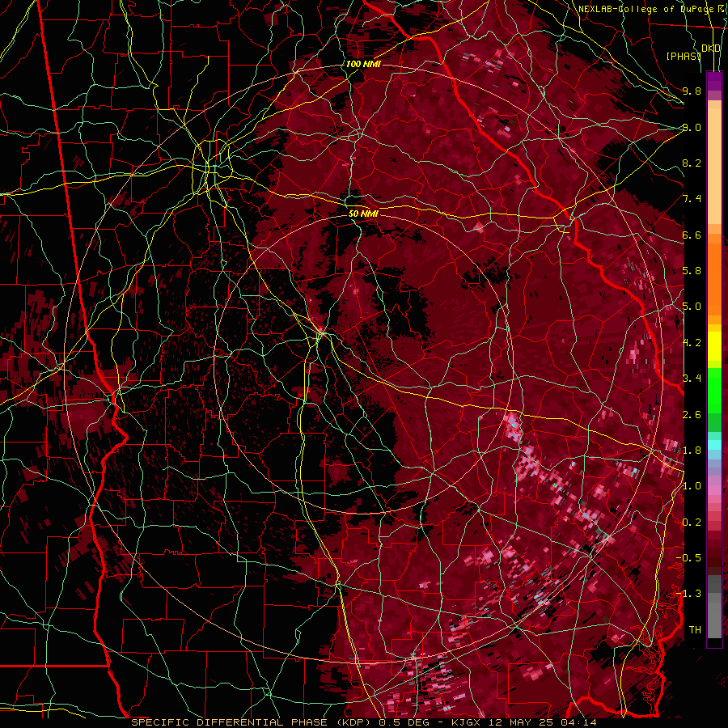Click the "TH" label on color scale
Image resolution: width=728 pixels, height=728 pixels.
[695, 629]
